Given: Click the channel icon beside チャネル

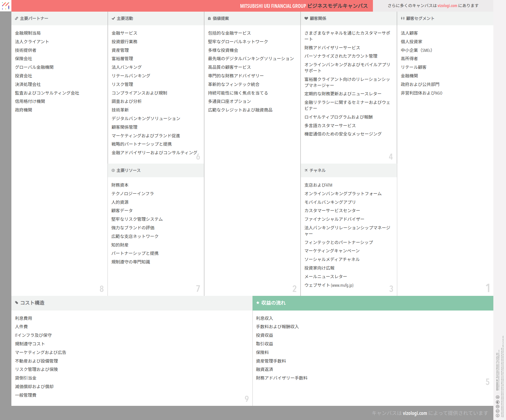Looking at the screenshot, I should tap(306, 170).
